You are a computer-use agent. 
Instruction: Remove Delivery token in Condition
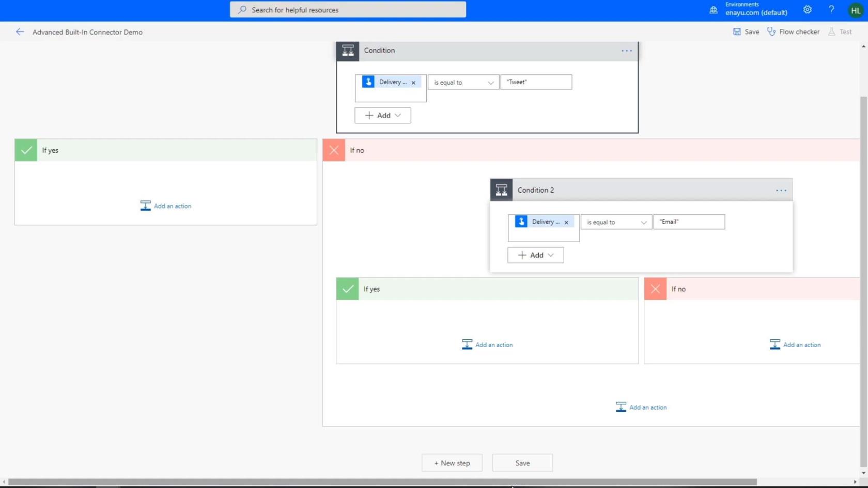[413, 83]
